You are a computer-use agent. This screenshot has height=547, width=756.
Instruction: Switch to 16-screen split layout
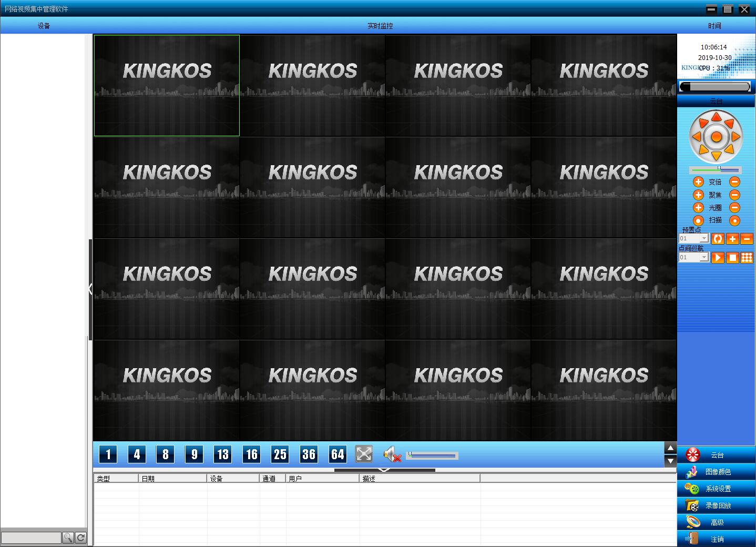point(251,454)
